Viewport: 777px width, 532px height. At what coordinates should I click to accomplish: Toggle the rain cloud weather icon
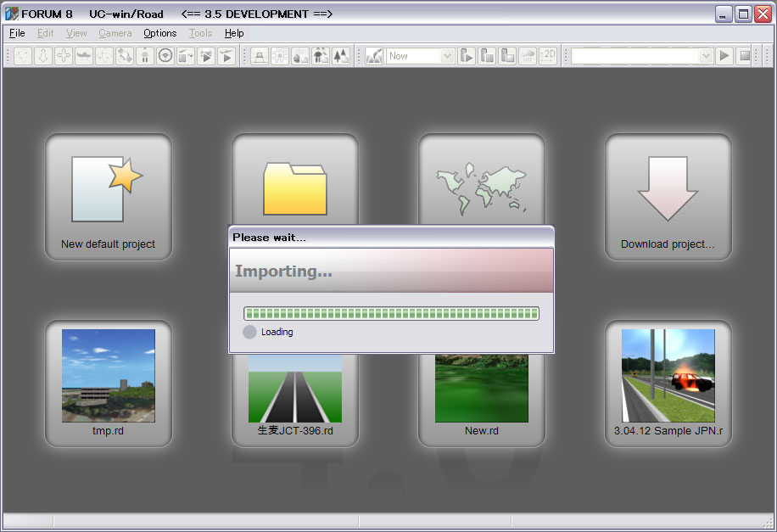click(528, 55)
